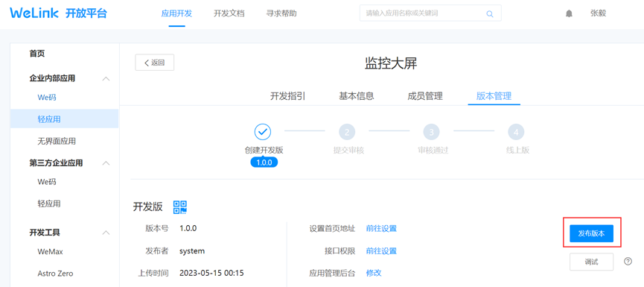Click 前往设置 for 设置首页地址
This screenshot has width=644, height=287.
tap(381, 228)
